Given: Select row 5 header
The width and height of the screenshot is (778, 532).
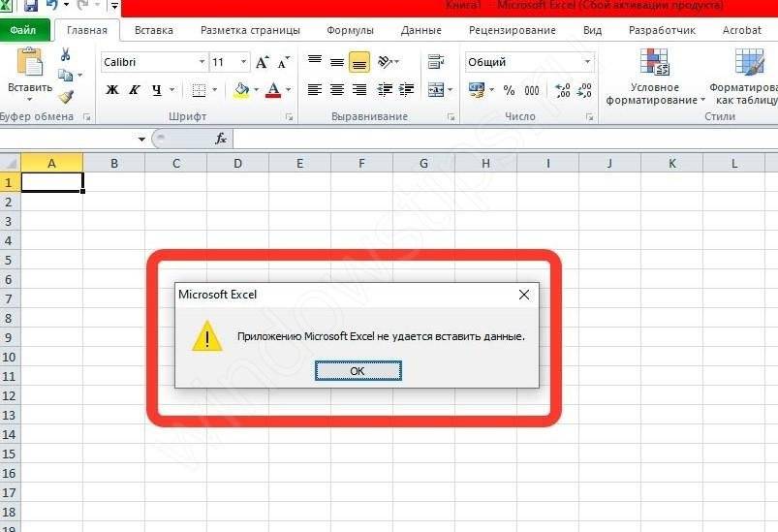Looking at the screenshot, I should 10,260.
